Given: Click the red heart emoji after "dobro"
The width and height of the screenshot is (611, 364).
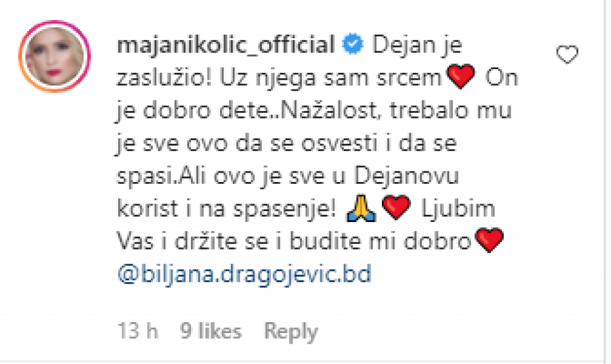Looking at the screenshot, I should click(489, 240).
